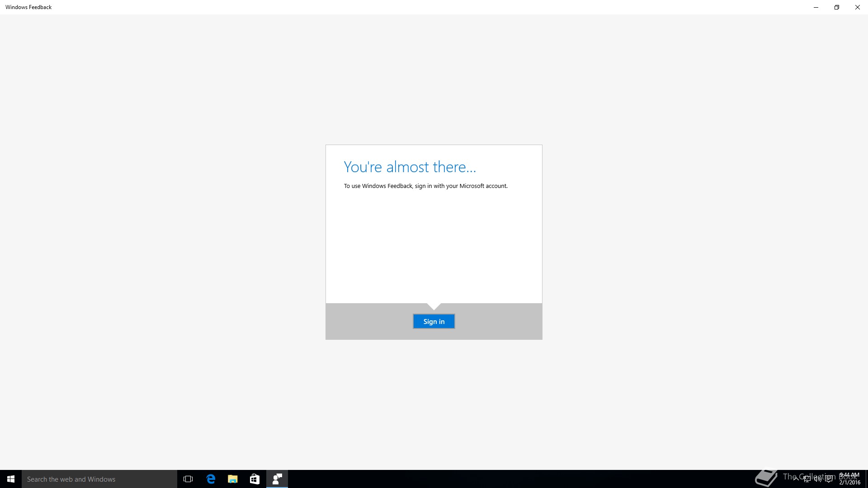
Task: Click the Windows Feedback title bar text
Action: click(28, 7)
